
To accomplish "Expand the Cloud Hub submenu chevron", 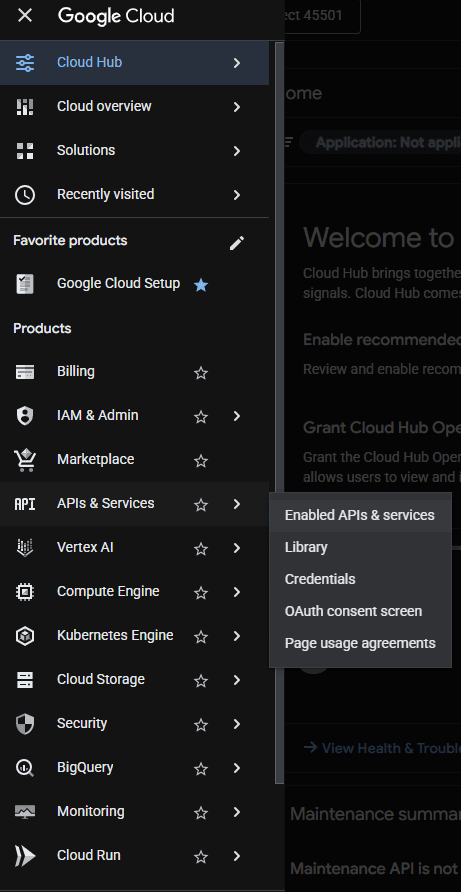I will coord(237,63).
